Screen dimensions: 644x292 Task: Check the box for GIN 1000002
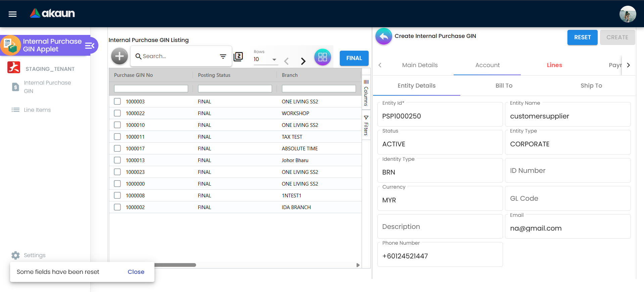pos(117,207)
